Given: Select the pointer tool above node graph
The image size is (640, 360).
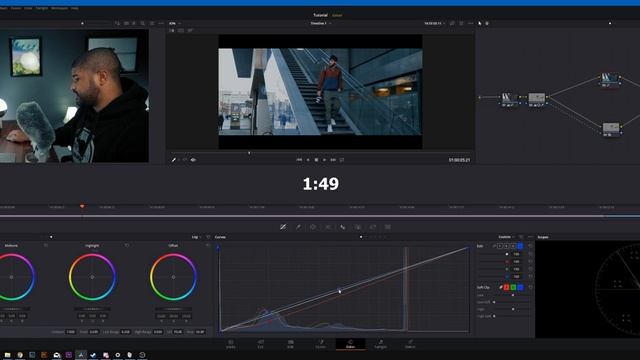Looking at the screenshot, I should pos(480,23).
